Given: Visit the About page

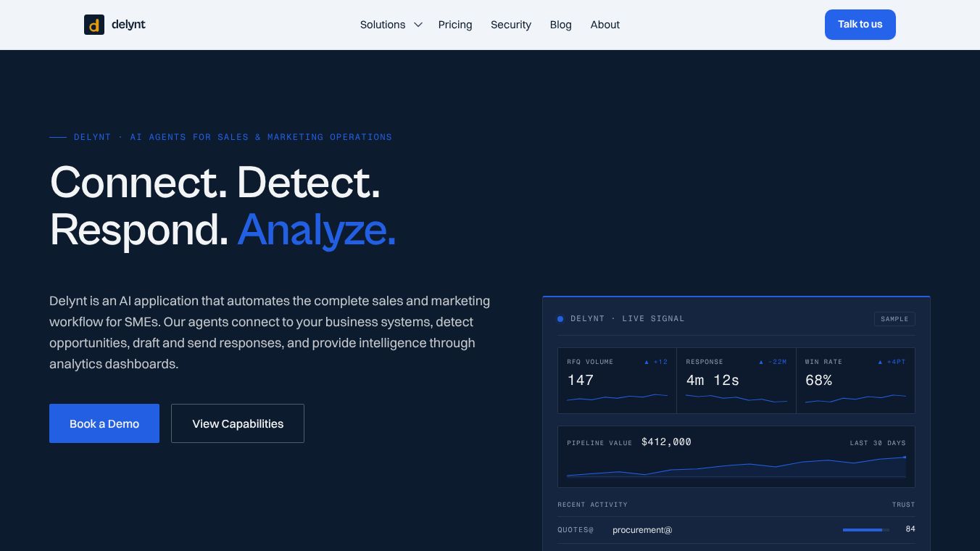Looking at the screenshot, I should click(605, 25).
